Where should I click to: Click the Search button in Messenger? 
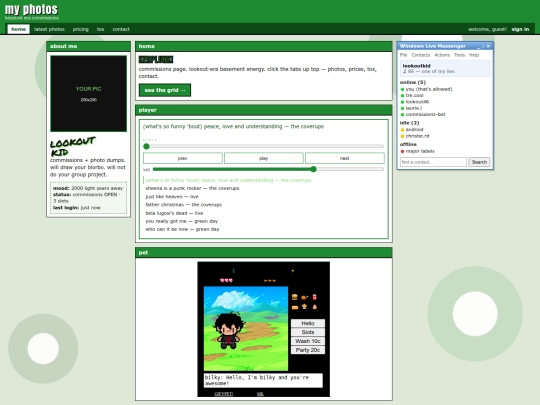[x=479, y=162]
